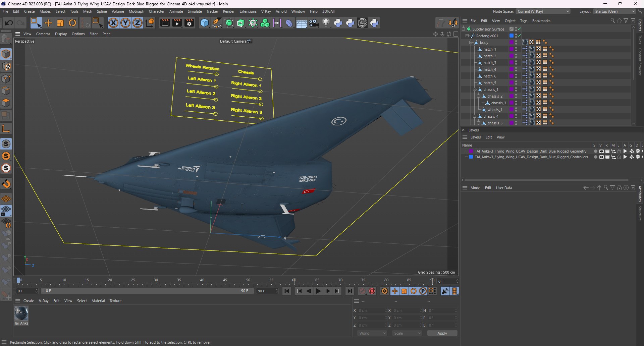Image resolution: width=644 pixels, height=346 pixels.
Task: Collapse the chassis_1 tree node
Action: click(x=475, y=90)
